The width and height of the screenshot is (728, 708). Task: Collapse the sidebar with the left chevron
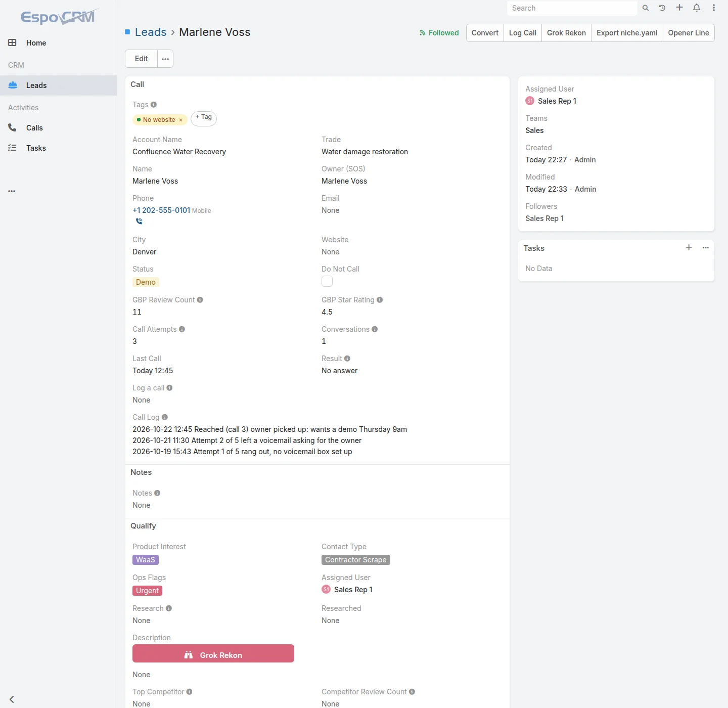[x=12, y=699]
